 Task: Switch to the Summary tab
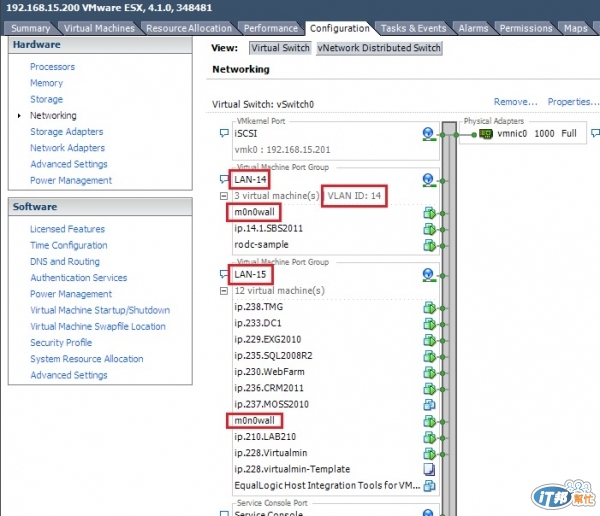click(x=31, y=28)
